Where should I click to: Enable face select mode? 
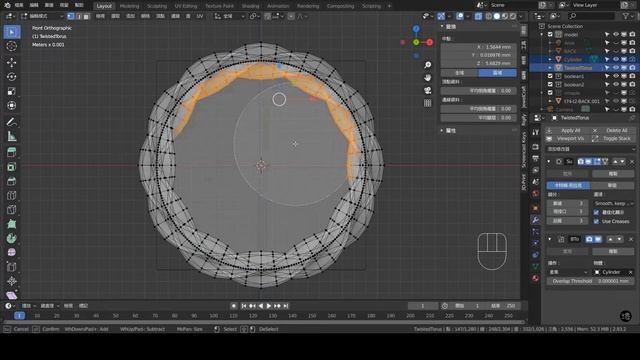86,16
